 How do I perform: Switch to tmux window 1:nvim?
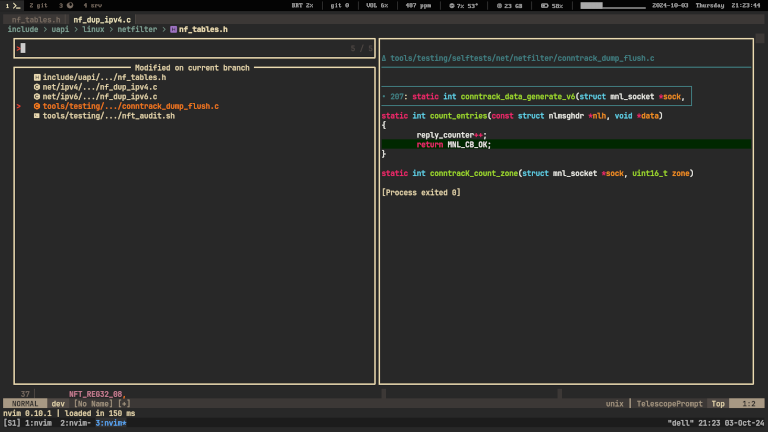click(x=40, y=423)
